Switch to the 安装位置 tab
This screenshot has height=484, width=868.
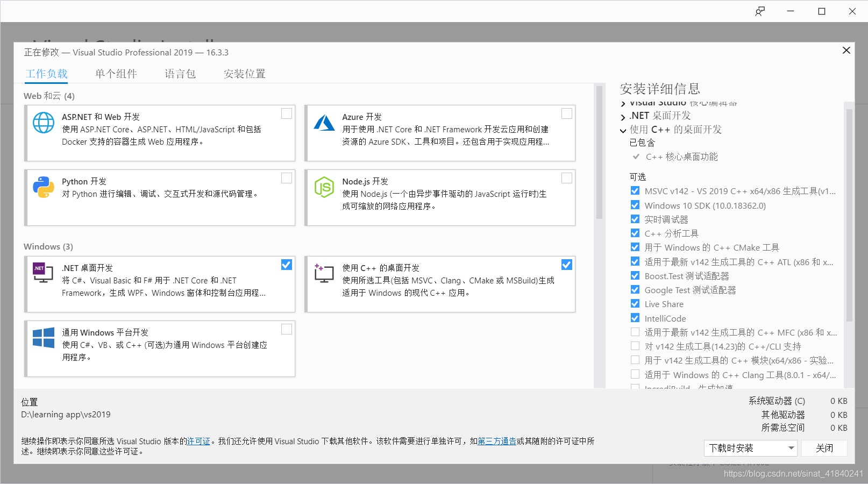pyautogui.click(x=245, y=74)
